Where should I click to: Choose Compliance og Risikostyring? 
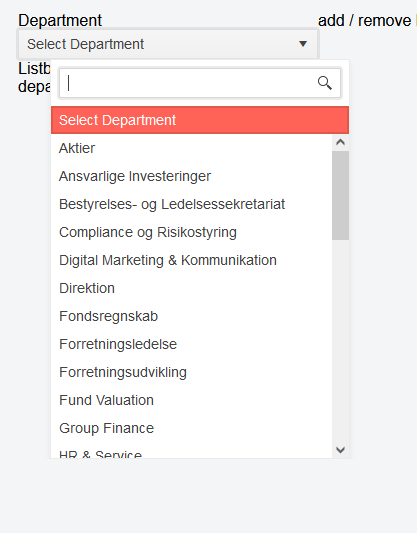click(x=191, y=232)
